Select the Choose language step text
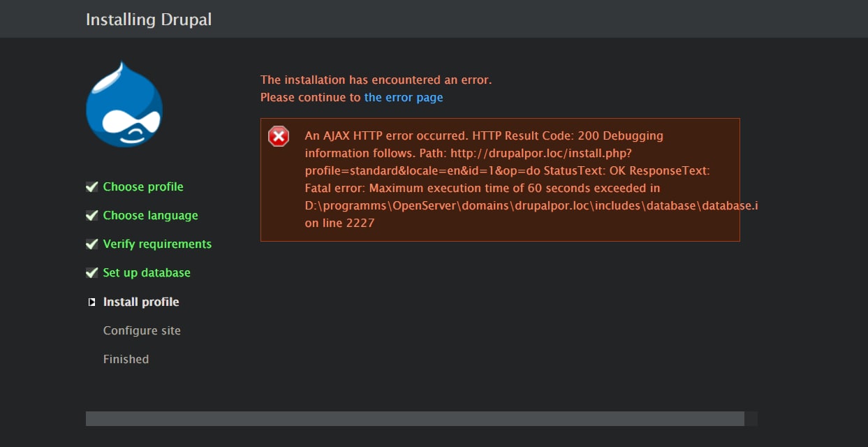 151,215
